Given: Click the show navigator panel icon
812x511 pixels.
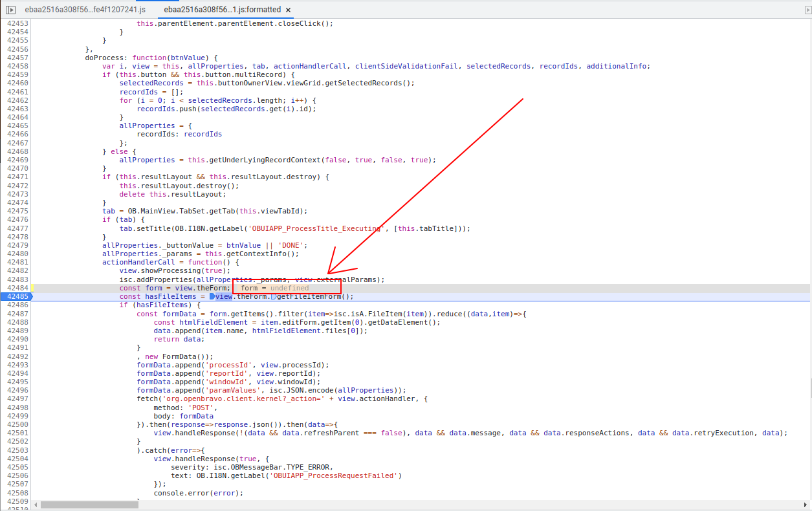Looking at the screenshot, I should [x=10, y=10].
